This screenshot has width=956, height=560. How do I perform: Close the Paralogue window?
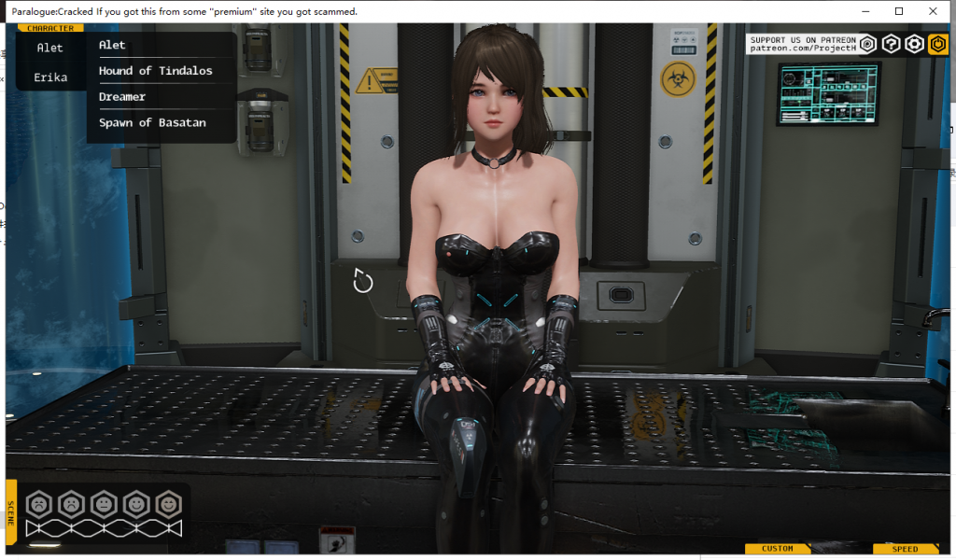click(x=933, y=11)
